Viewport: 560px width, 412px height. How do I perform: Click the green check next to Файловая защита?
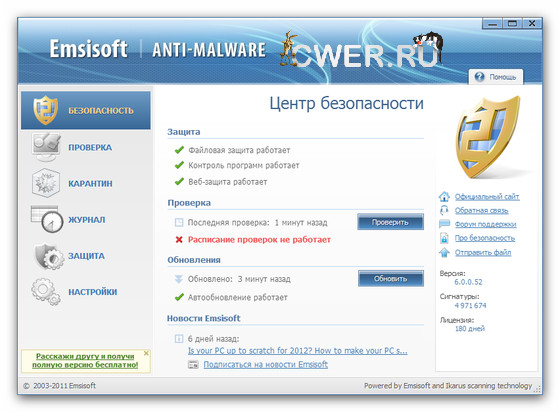pos(179,150)
